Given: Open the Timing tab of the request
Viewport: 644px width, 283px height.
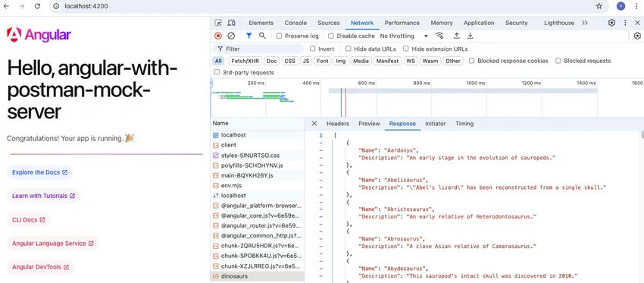Looking at the screenshot, I should [464, 124].
